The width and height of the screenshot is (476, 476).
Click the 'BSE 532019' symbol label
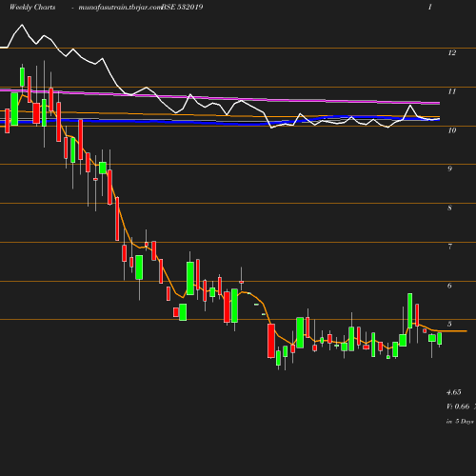[183, 7]
